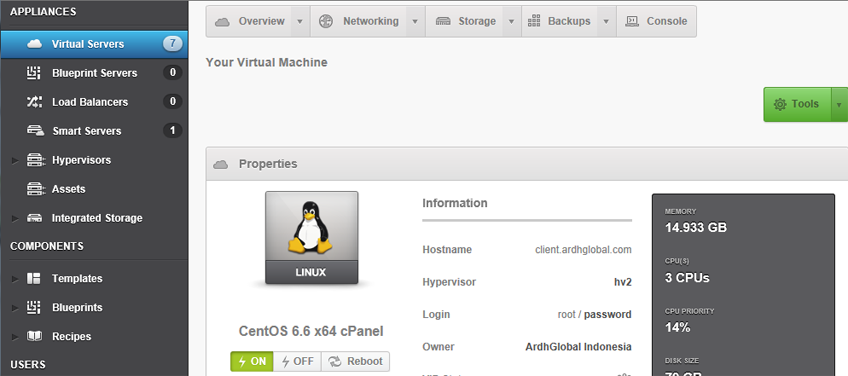848x376 pixels.
Task: Switch to the Networking tab
Action: pyautogui.click(x=359, y=22)
